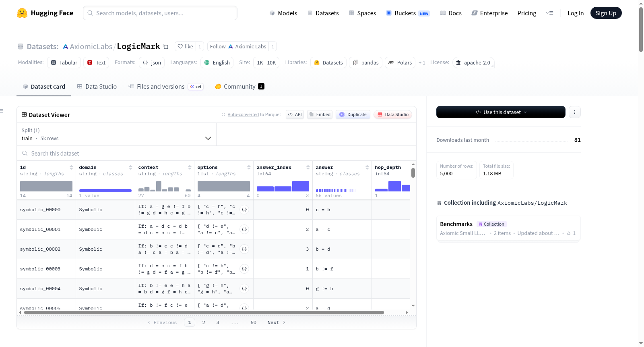The width and height of the screenshot is (644, 347).
Task: Filter by the Tabular modality tag
Action: click(64, 62)
